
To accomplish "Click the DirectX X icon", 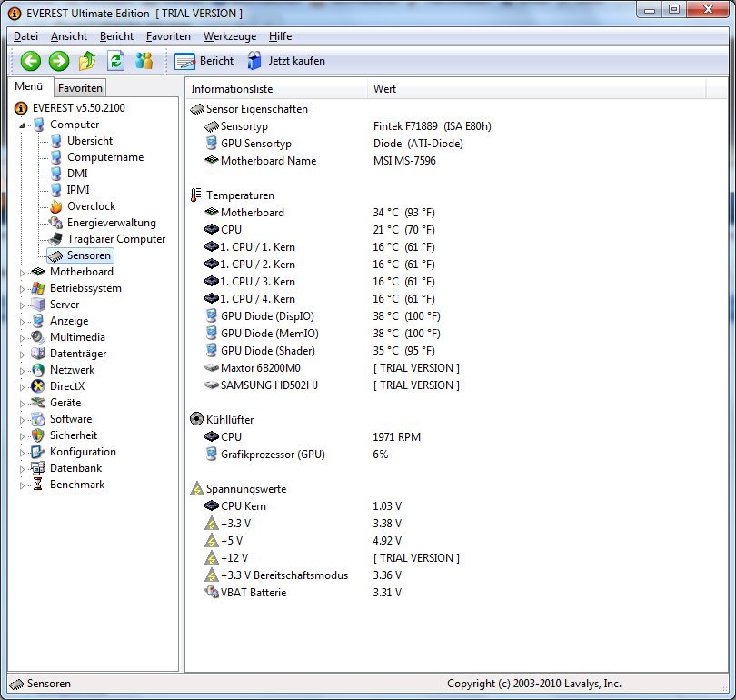I will [x=37, y=386].
